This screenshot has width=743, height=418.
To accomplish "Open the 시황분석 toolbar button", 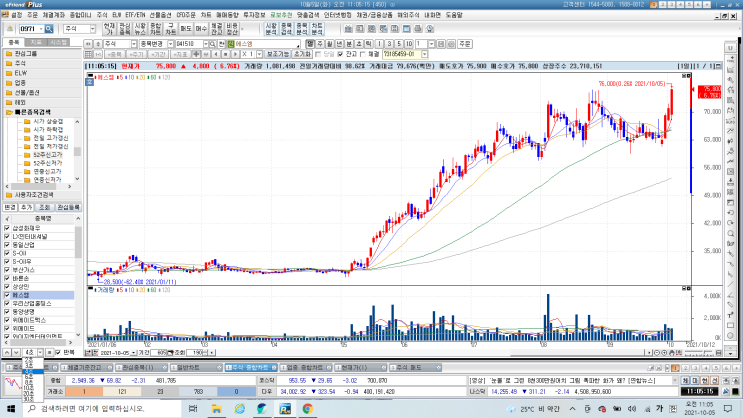I will click(271, 29).
